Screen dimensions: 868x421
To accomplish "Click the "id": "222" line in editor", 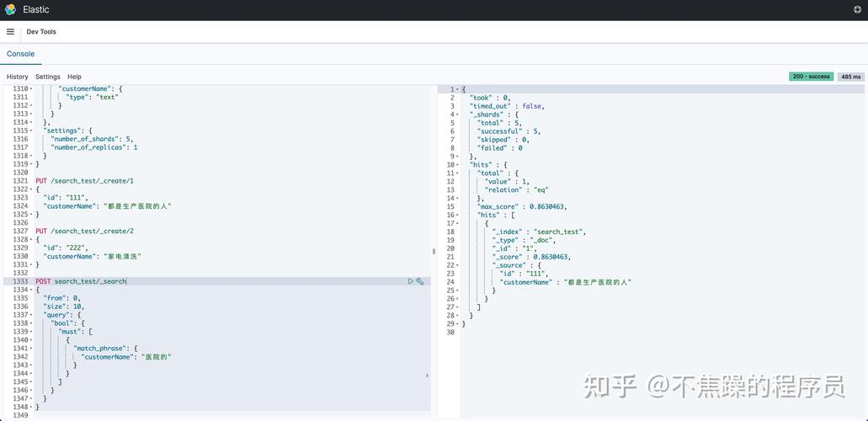I will point(66,248).
